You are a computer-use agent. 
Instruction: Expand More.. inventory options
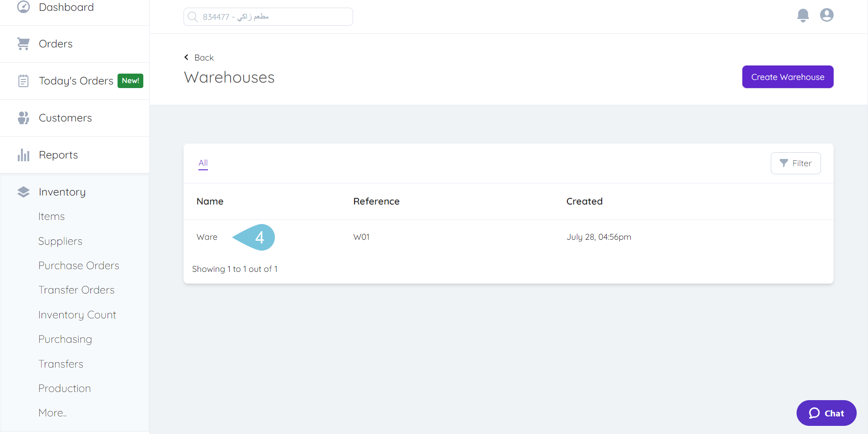tap(52, 413)
